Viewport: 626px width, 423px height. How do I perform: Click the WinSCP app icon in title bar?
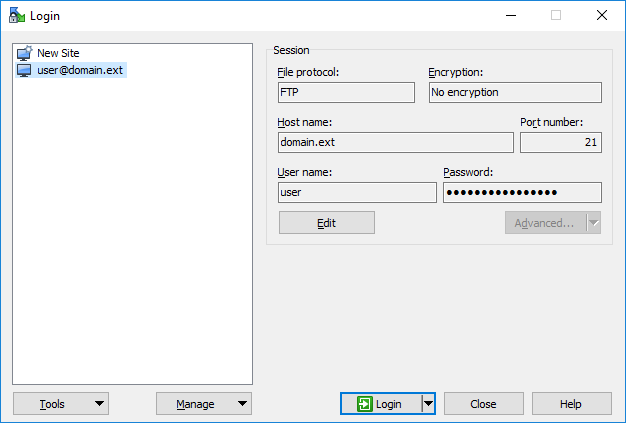17,15
